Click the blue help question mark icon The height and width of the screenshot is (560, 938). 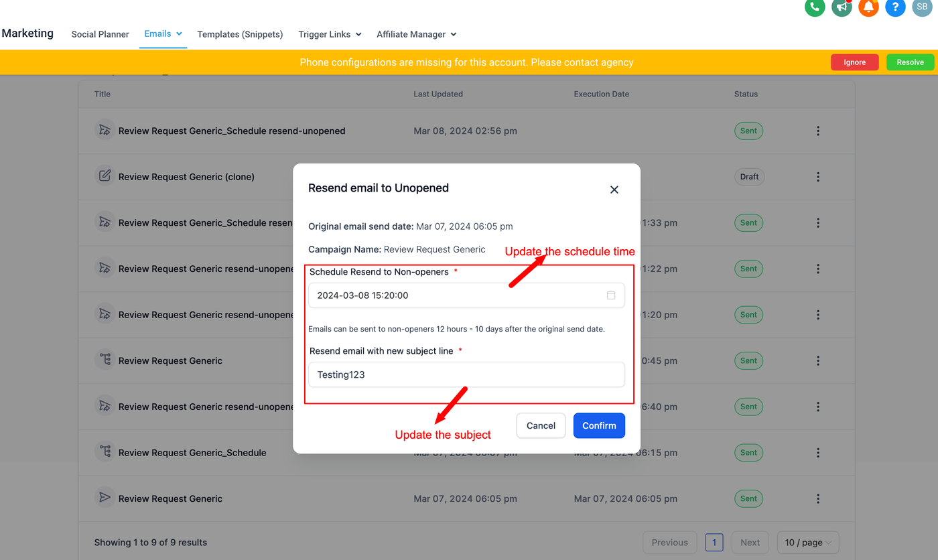click(x=895, y=7)
